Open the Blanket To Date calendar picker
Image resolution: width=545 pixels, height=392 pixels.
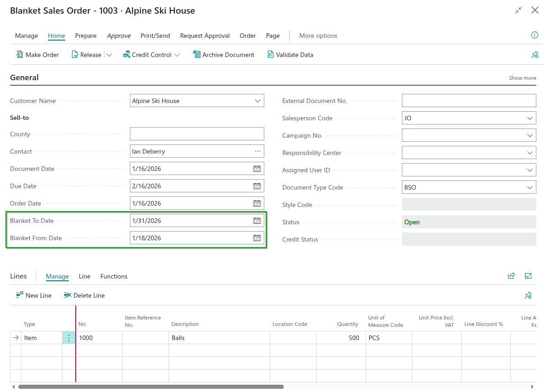tap(257, 221)
